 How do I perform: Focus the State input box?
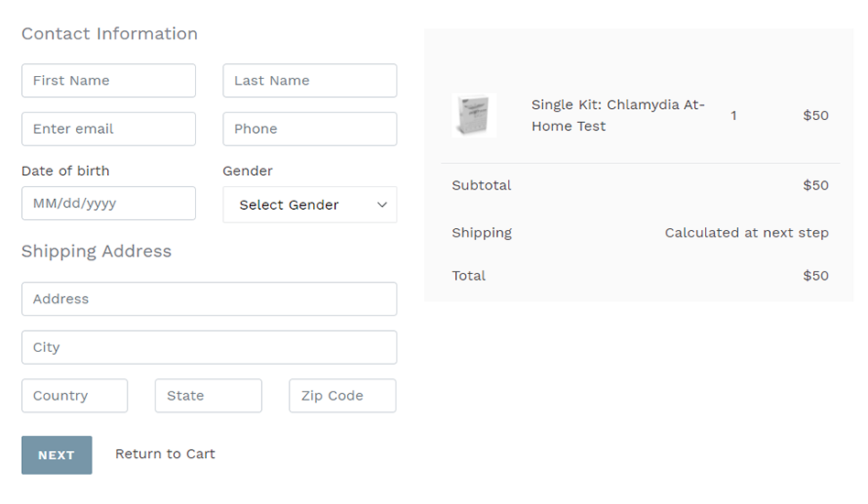coord(208,396)
